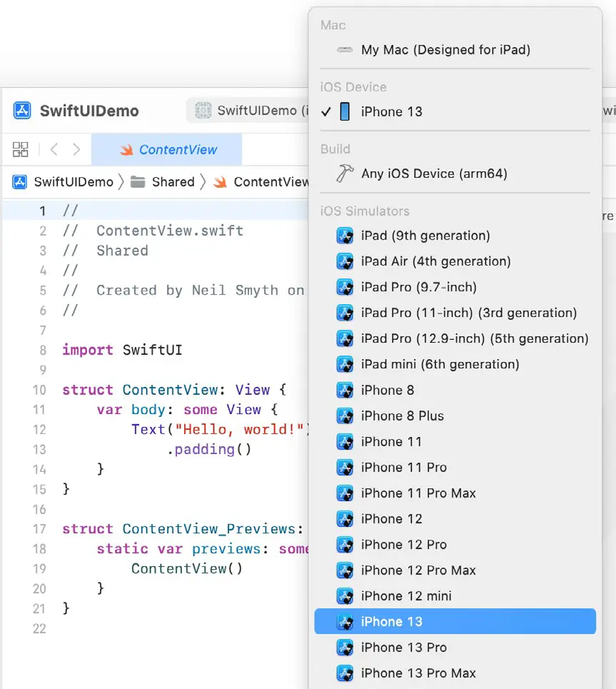This screenshot has width=616, height=689.
Task: Click 'static var previews' on line 18
Action: 203,549
